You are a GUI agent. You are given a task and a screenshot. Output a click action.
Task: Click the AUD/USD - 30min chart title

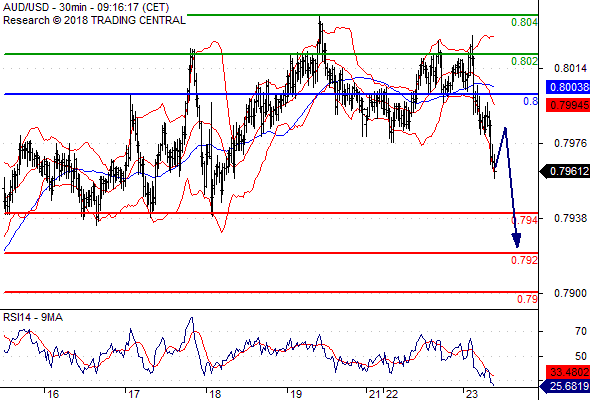click(86, 7)
